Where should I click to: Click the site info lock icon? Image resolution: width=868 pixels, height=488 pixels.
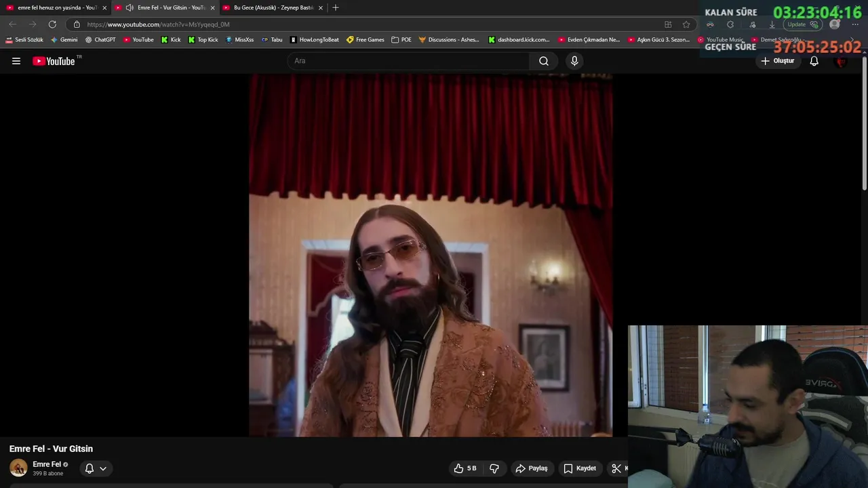click(x=77, y=24)
